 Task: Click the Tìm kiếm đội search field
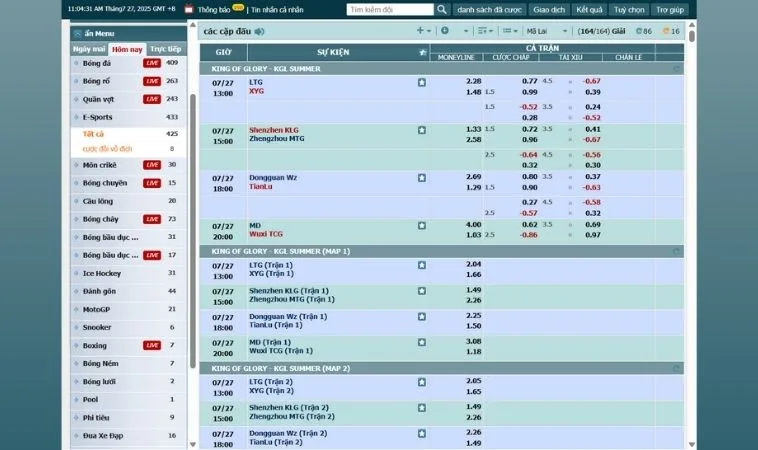tap(390, 9)
